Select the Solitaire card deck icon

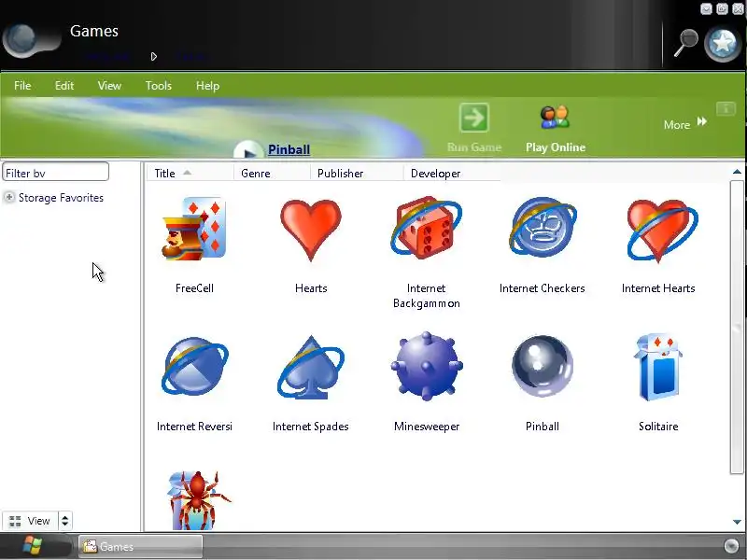658,367
